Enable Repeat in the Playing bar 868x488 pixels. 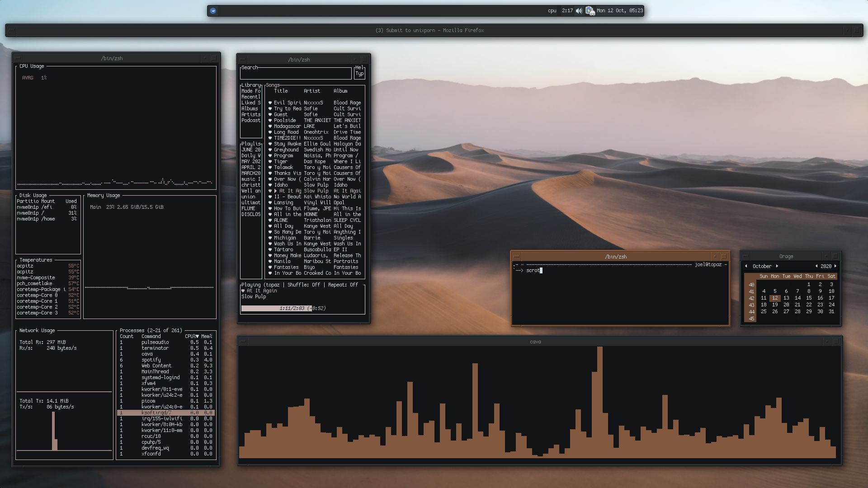(x=345, y=285)
